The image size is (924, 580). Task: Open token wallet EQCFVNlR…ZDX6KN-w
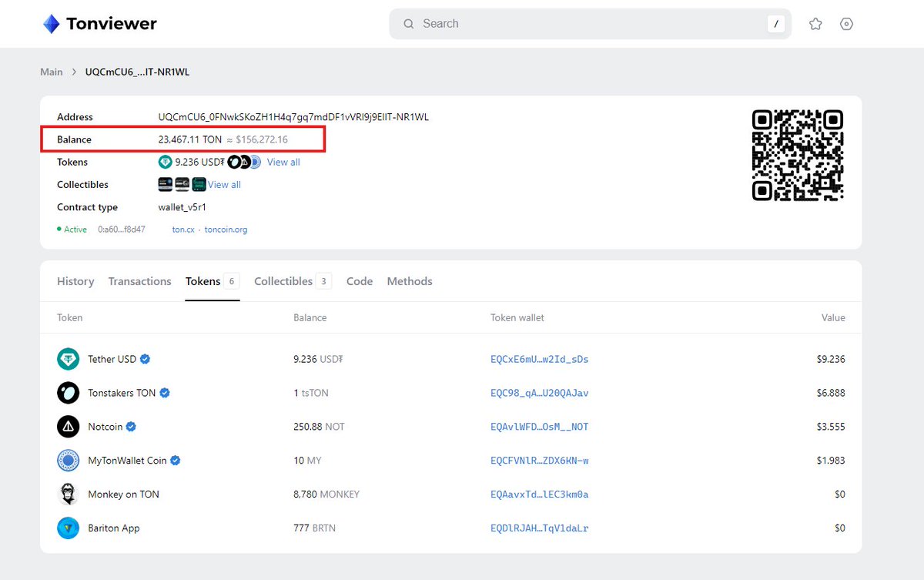539,461
